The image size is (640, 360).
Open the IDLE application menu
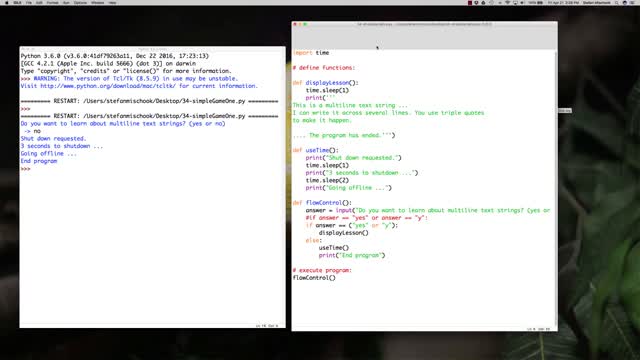(x=17, y=2)
